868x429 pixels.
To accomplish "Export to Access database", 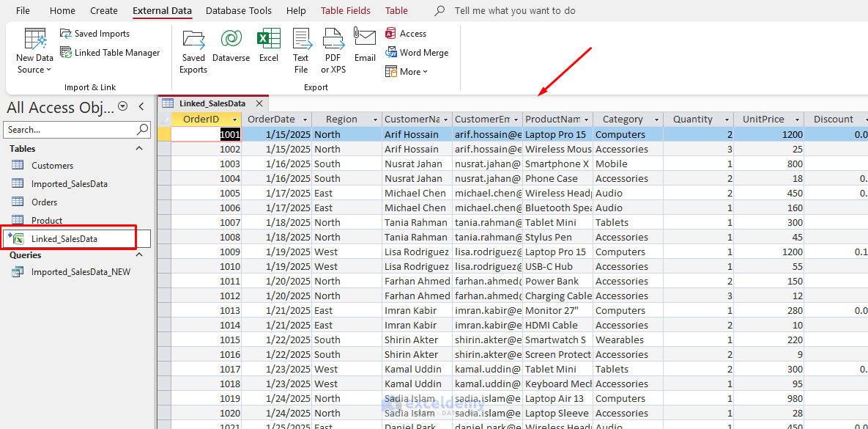I will [406, 34].
